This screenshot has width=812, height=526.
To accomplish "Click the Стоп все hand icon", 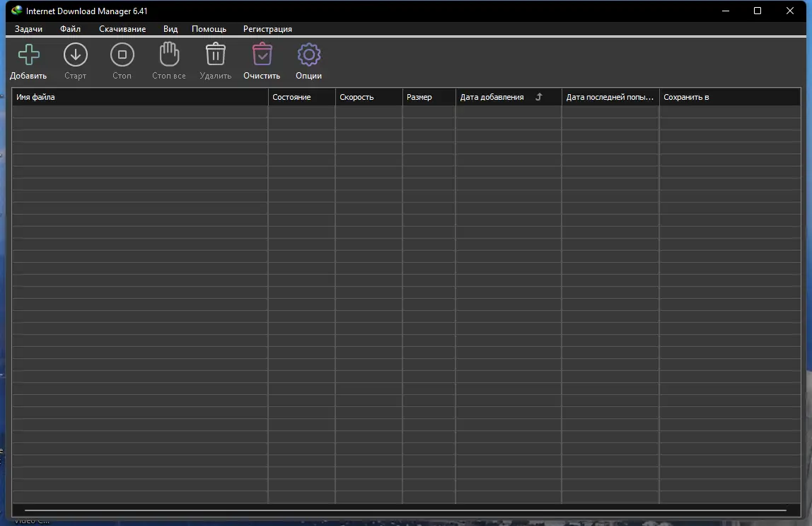I will tap(169, 54).
